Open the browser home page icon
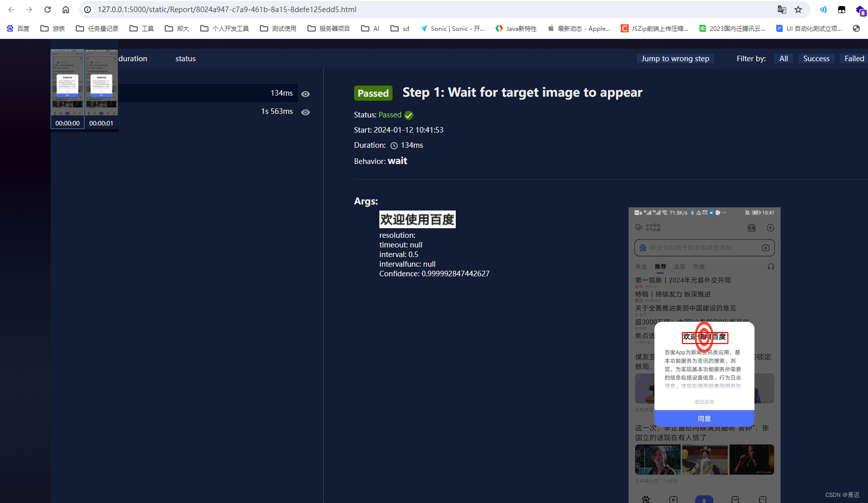Image resolution: width=868 pixels, height=503 pixels. tap(66, 10)
